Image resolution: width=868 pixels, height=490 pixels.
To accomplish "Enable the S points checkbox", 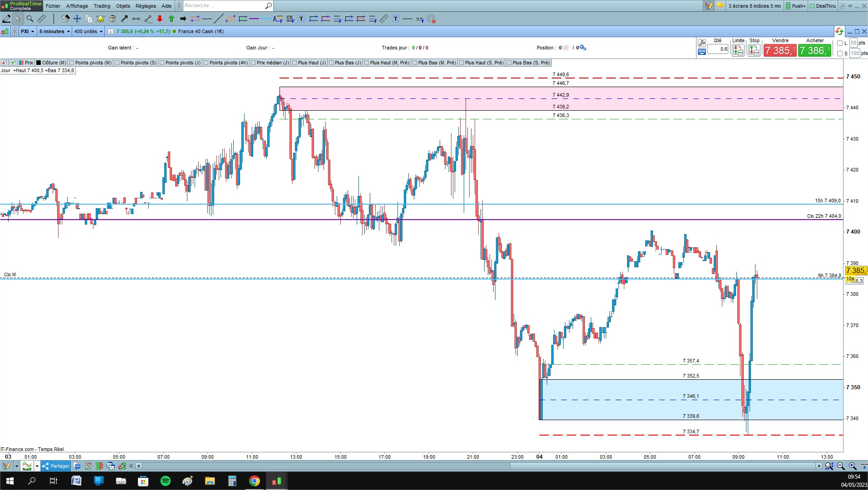I will click(840, 54).
